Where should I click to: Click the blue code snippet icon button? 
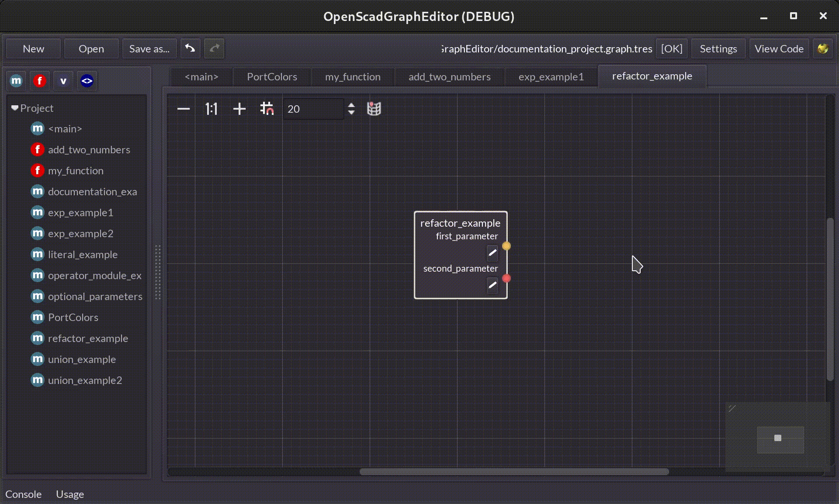[x=87, y=81]
